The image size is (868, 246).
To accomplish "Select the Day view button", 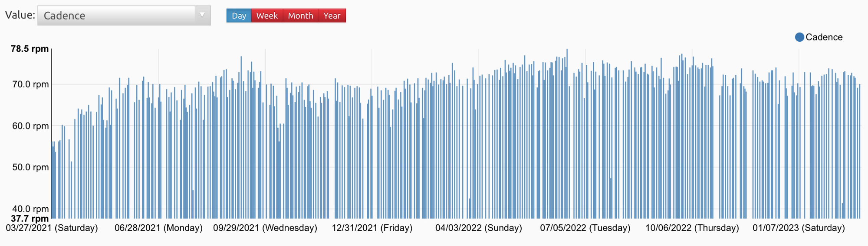I will coord(239,16).
